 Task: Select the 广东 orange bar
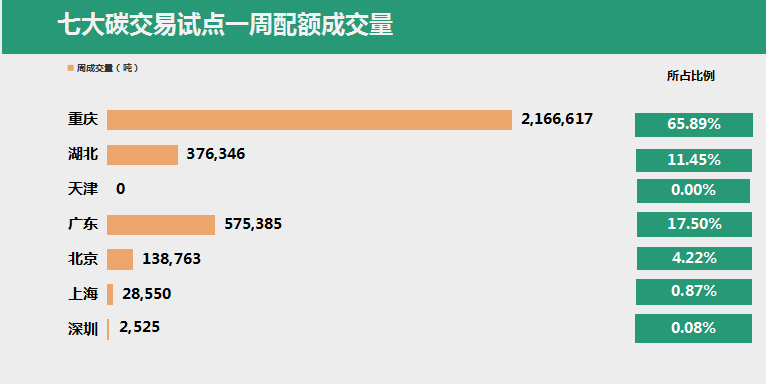pyautogui.click(x=161, y=225)
